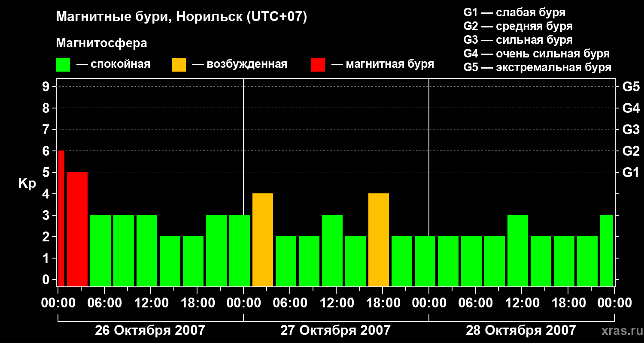Viewport: 644px width, 343px height.
Task: Select orange Kp 4 bar over 18:00, 27 Октября
Action: tap(379, 240)
